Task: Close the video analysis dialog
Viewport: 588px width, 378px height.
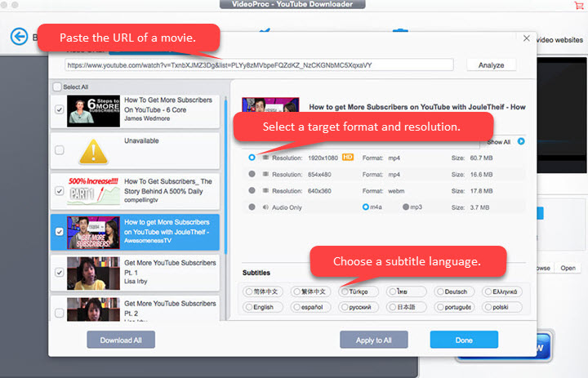Action: [527, 38]
